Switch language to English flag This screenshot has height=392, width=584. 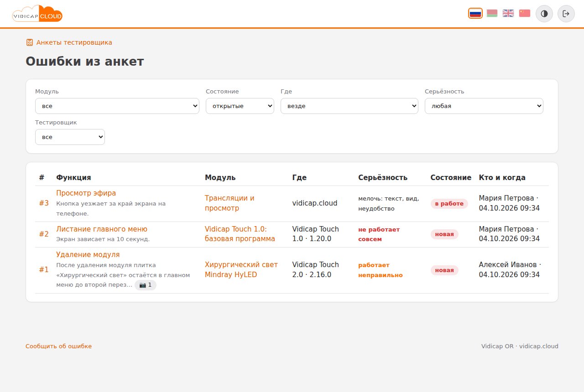click(508, 13)
